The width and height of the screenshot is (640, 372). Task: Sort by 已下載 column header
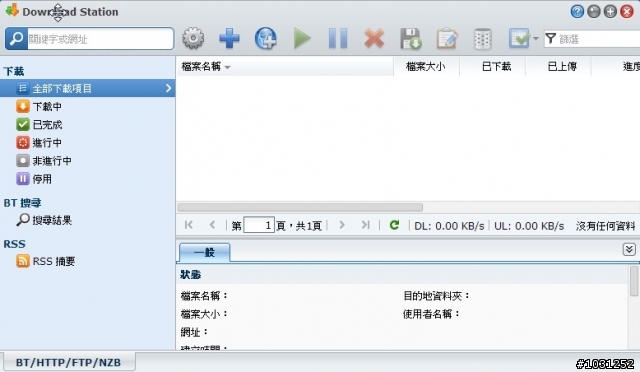492,67
